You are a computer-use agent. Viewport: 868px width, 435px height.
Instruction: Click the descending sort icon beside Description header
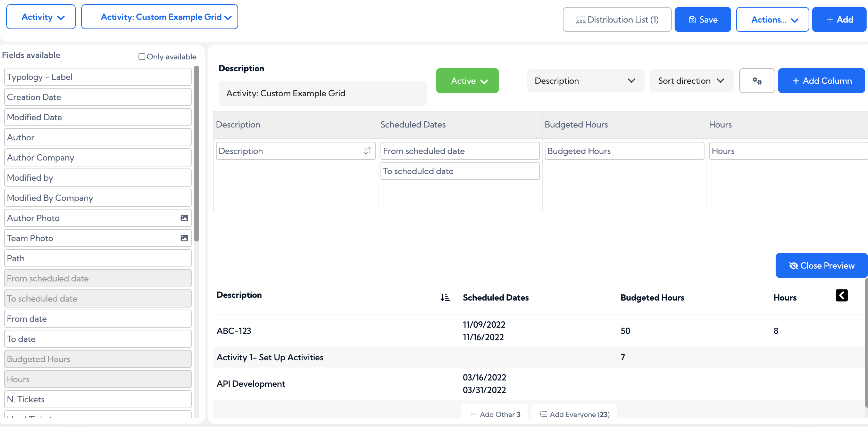pos(445,297)
